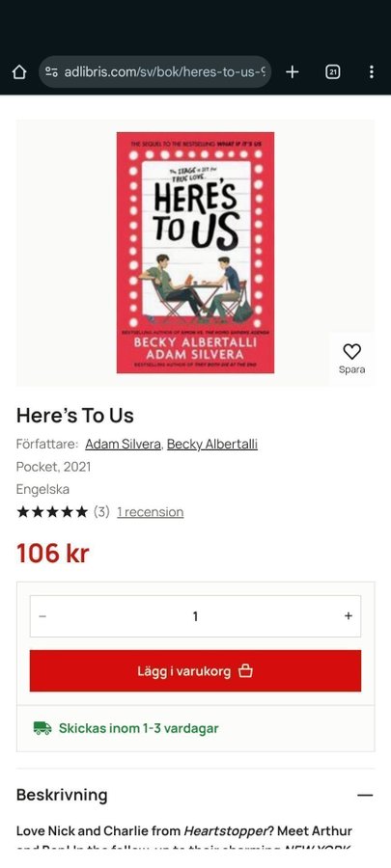Click the Beskrivning heading

click(62, 795)
